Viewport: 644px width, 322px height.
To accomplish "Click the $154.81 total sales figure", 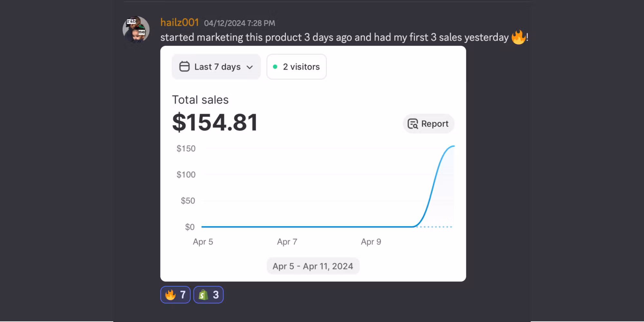I will coord(215,123).
